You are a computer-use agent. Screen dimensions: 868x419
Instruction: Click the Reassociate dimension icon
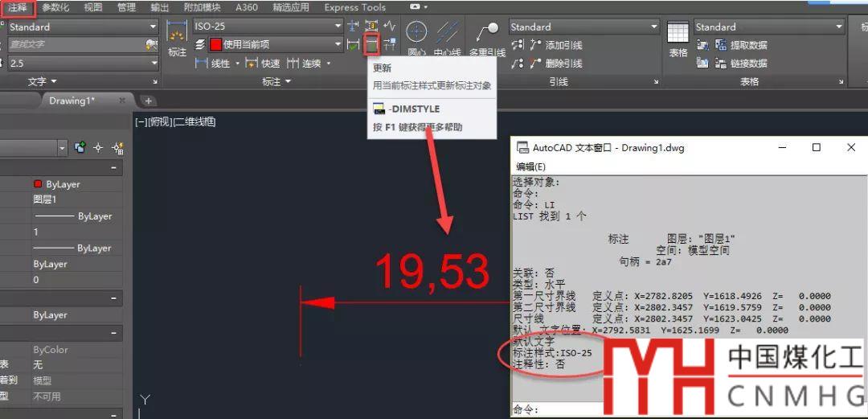390,44
